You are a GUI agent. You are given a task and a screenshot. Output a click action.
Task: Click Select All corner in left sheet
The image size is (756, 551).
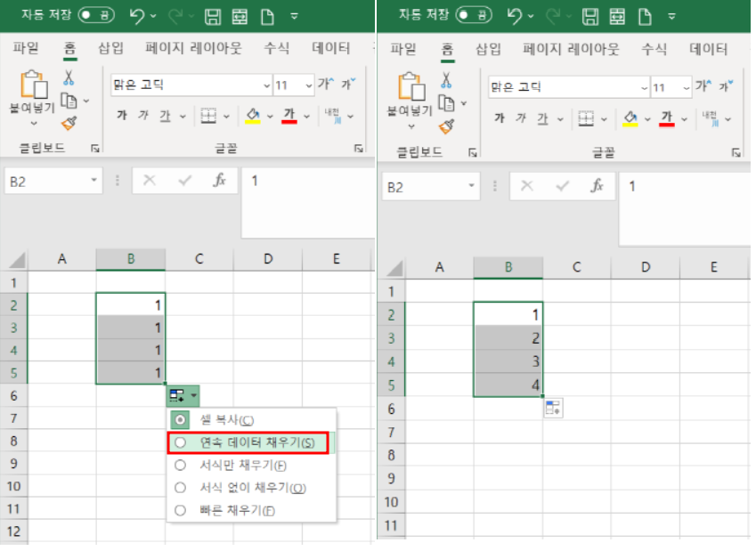[x=16, y=260]
